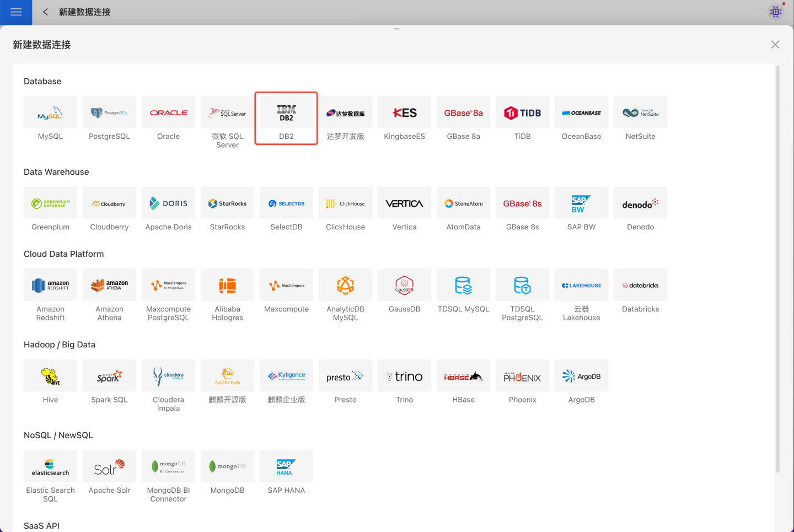Pick the Oracle database tile

point(168,113)
